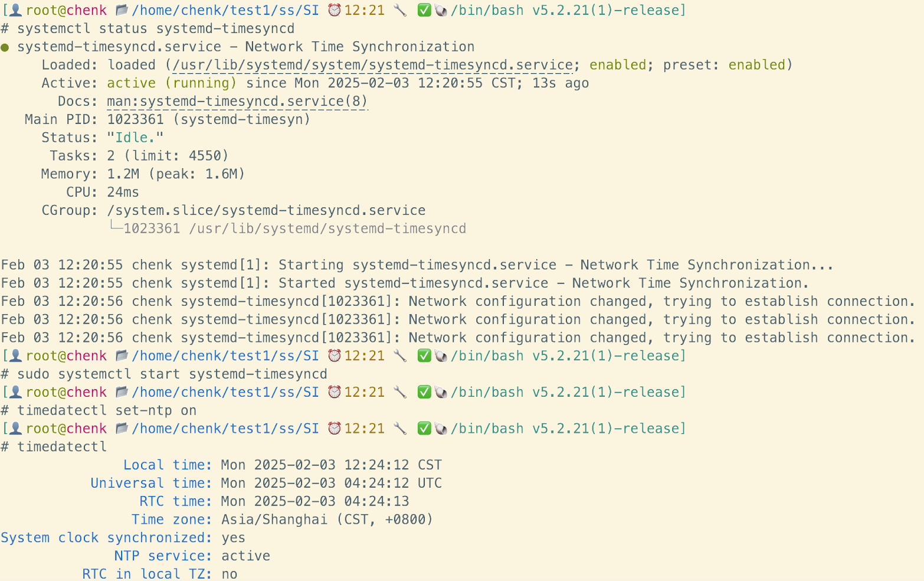Click the green checkmark in the bottommost prompt
924x581 pixels.
(x=424, y=429)
